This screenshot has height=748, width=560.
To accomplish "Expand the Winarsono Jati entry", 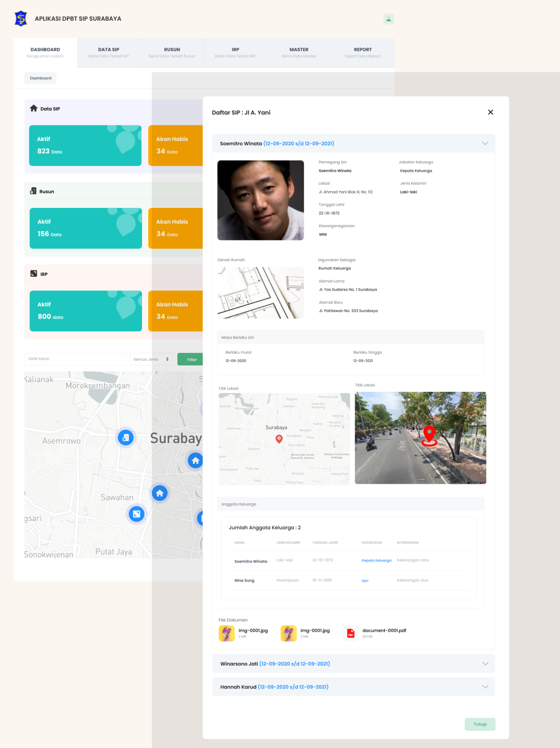I will (485, 664).
